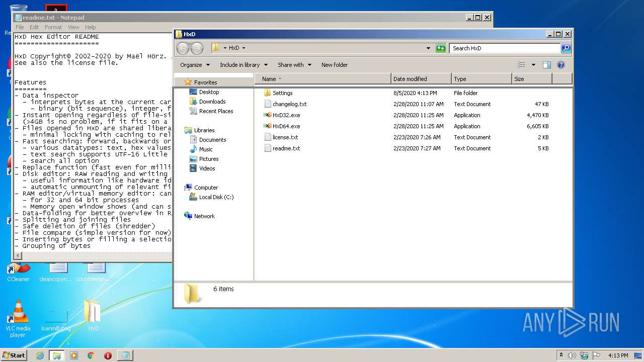Select cleancopyri desktop document
Viewport: 644px width, 362px height.
(56, 272)
